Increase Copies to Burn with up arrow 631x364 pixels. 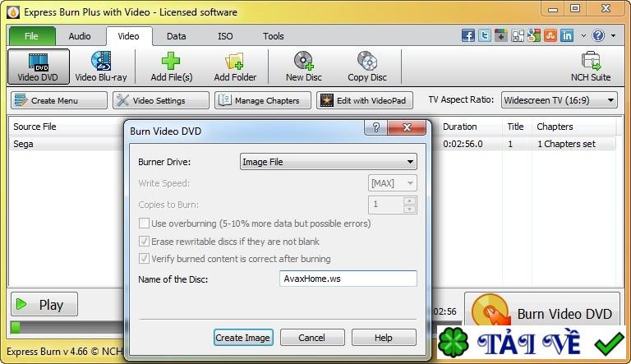[x=409, y=200]
